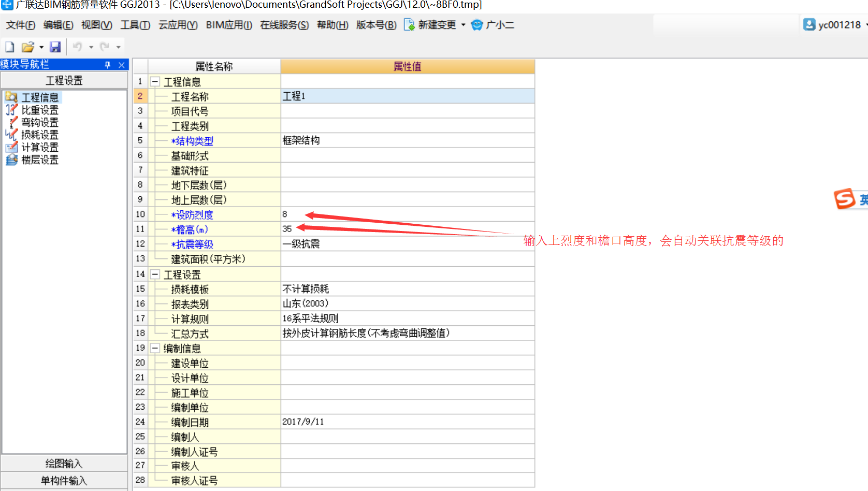Switch to the 绘图输入 module
Screen dimensions: 868x491
(x=64, y=463)
